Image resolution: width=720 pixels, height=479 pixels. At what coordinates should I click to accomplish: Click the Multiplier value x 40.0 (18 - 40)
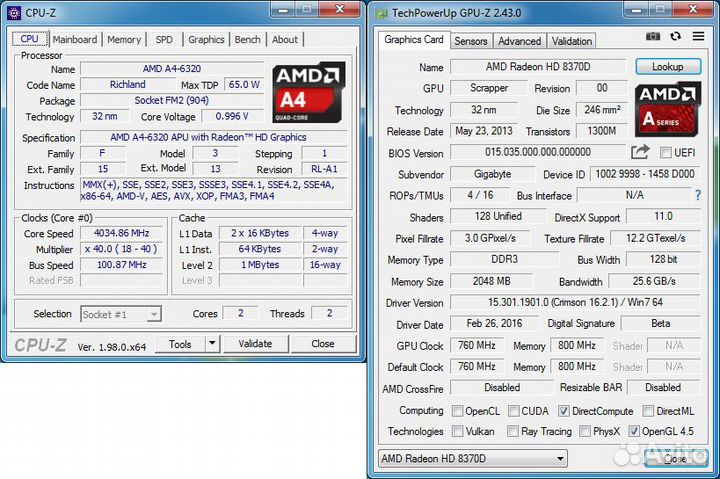(122, 249)
